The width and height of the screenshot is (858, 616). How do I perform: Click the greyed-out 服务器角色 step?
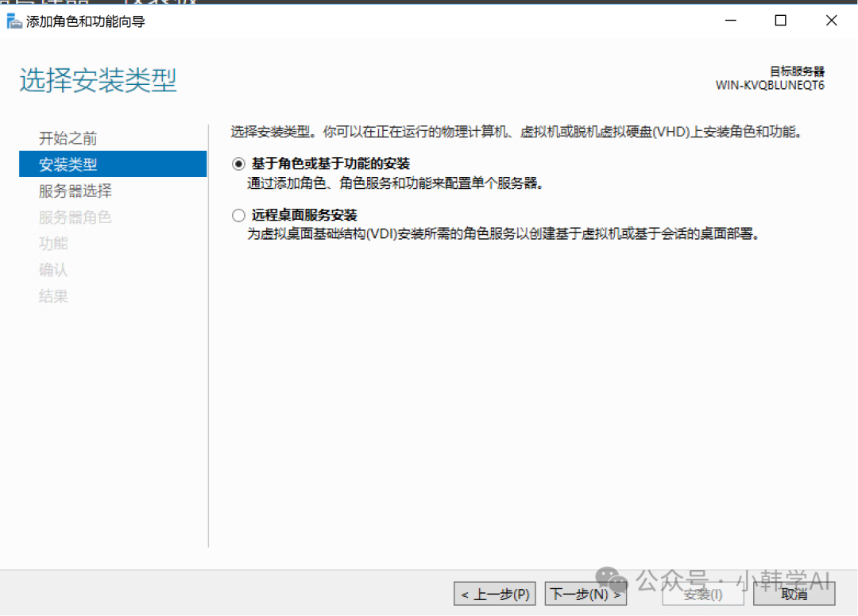coord(75,217)
